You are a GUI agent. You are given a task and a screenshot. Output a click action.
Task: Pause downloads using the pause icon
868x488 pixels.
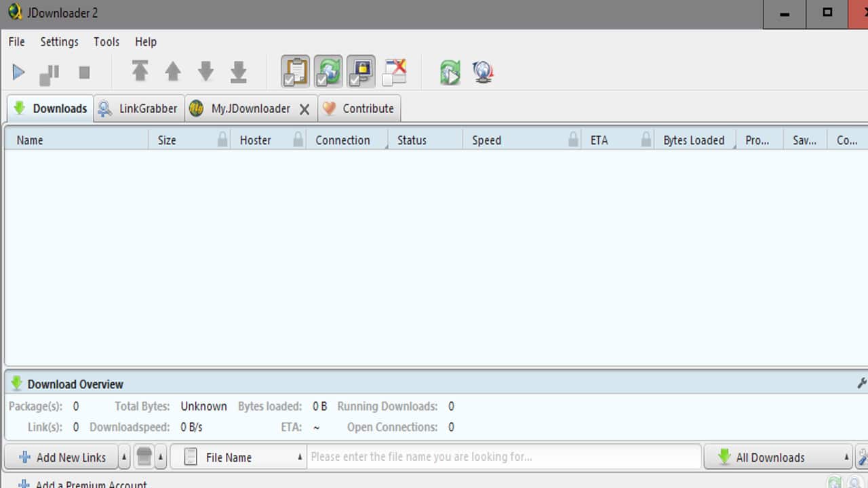point(50,74)
